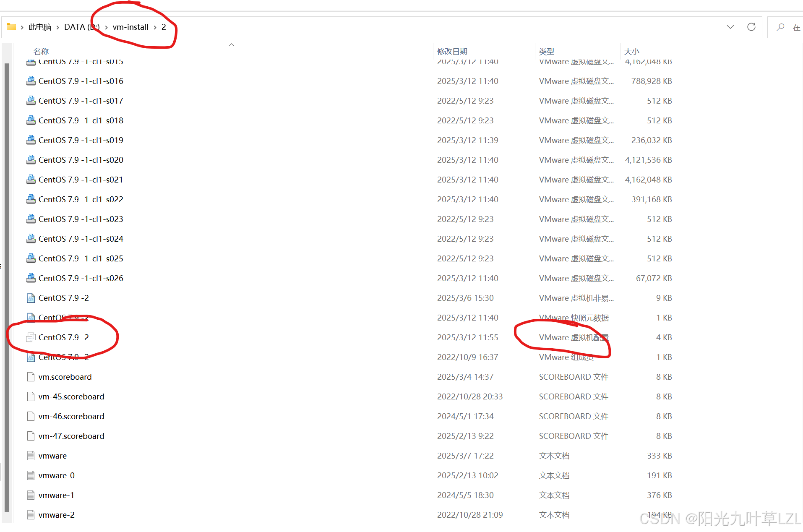Expand the chevron after vm-install in the path
Screen dimensions: 803x532
pos(155,27)
